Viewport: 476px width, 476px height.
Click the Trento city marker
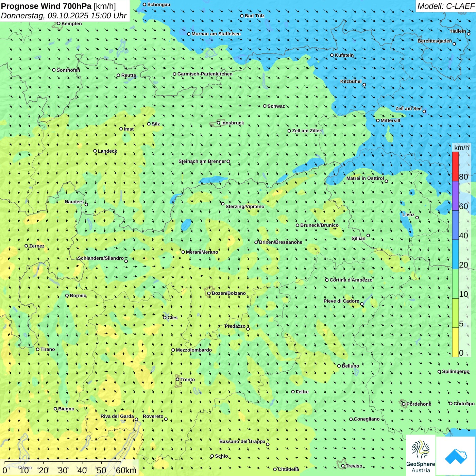pyautogui.click(x=177, y=379)
